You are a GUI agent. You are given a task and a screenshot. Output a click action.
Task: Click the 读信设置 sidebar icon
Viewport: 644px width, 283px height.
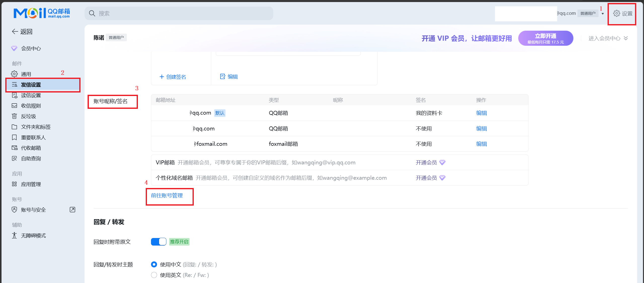pyautogui.click(x=14, y=95)
